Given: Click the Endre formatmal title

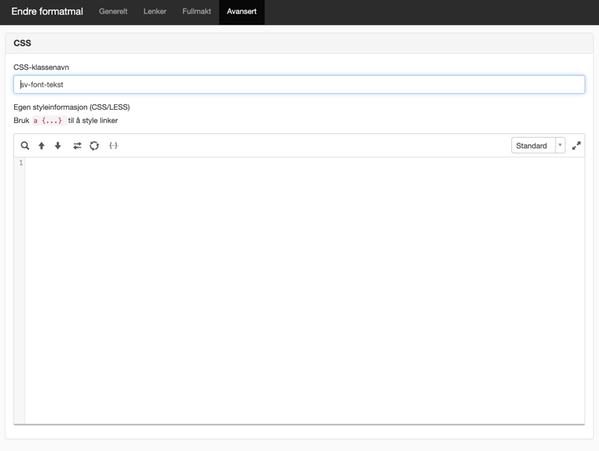Looking at the screenshot, I should (x=47, y=11).
